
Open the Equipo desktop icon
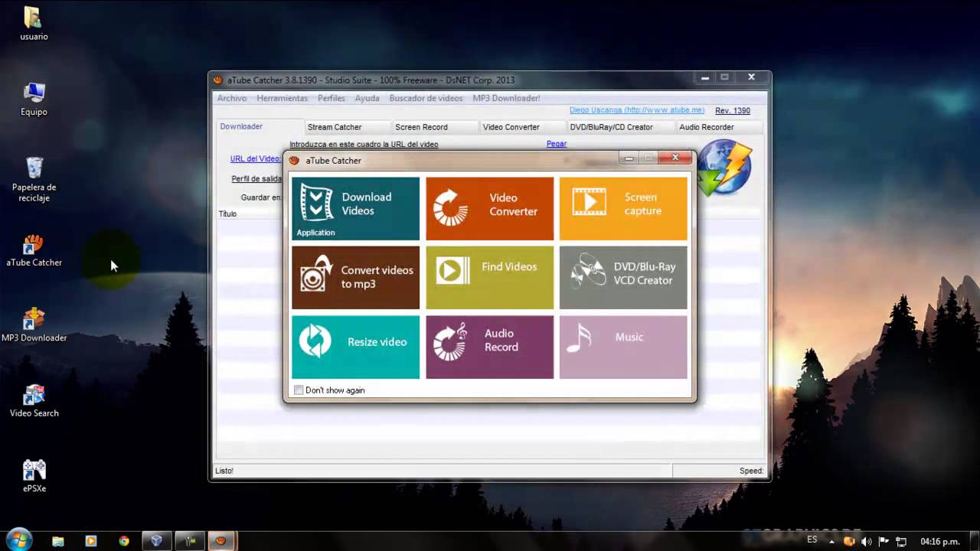[34, 99]
